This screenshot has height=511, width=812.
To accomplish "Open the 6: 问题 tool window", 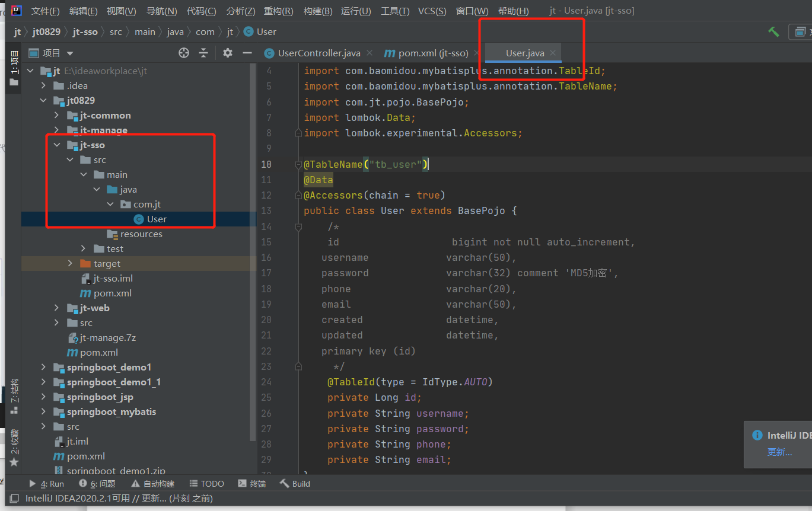I will [97, 484].
